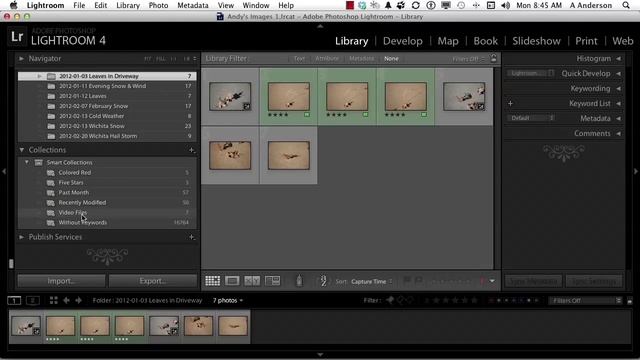Expand the Histogram panel
This screenshot has height=360, width=640.
pos(619,59)
